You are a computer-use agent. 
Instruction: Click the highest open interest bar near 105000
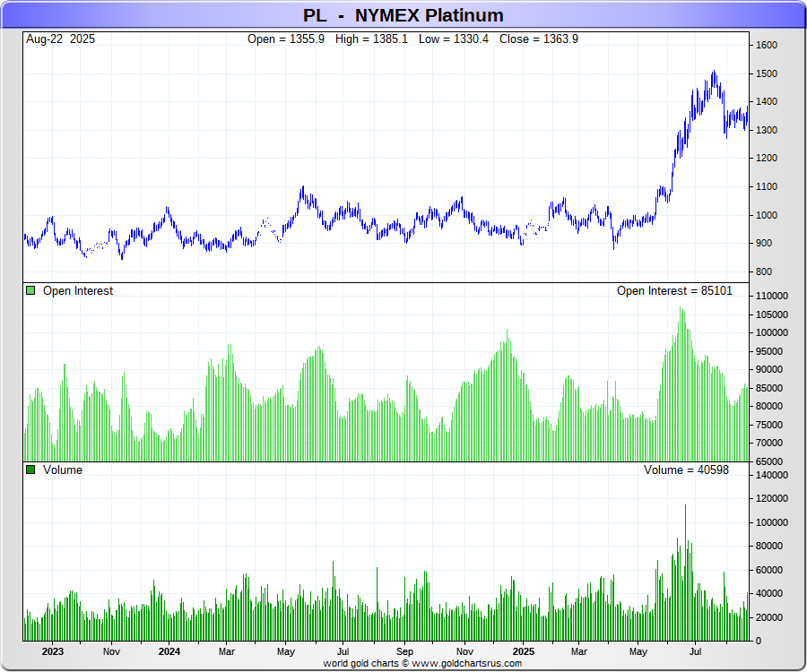click(x=680, y=383)
